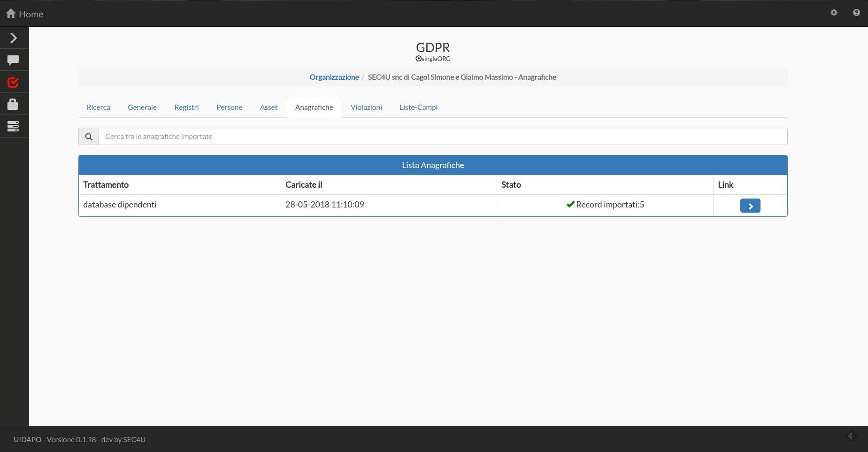
Task: Switch to the Ricerca tab
Action: [x=98, y=107]
